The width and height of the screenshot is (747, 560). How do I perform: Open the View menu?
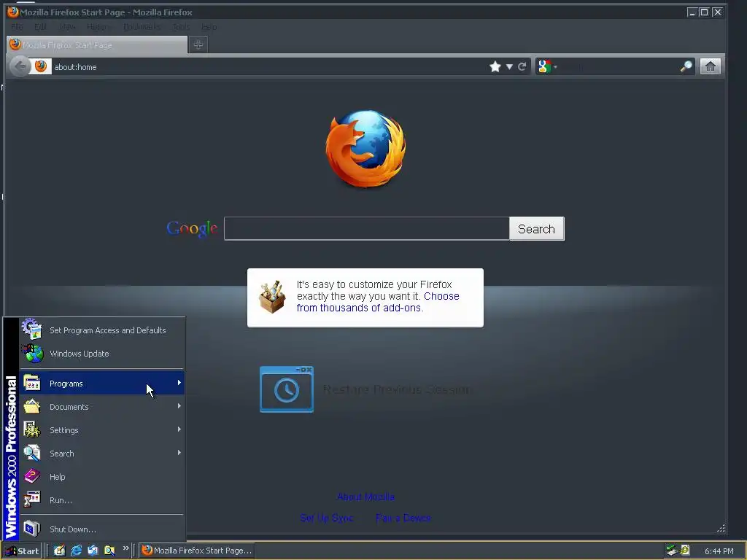pyautogui.click(x=67, y=27)
